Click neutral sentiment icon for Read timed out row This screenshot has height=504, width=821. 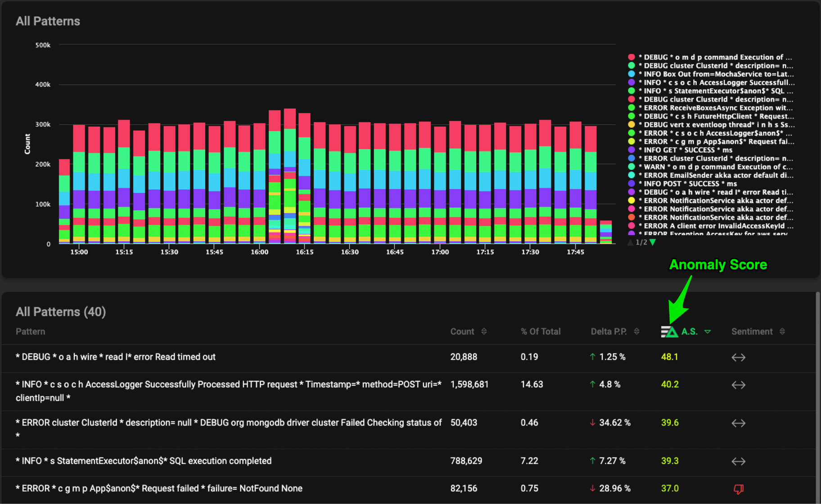[x=738, y=357]
